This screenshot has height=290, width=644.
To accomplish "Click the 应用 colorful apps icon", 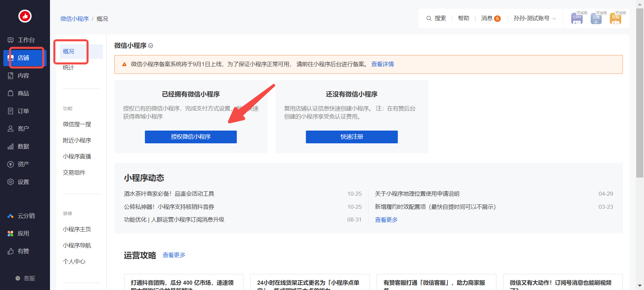I will click(x=11, y=233).
